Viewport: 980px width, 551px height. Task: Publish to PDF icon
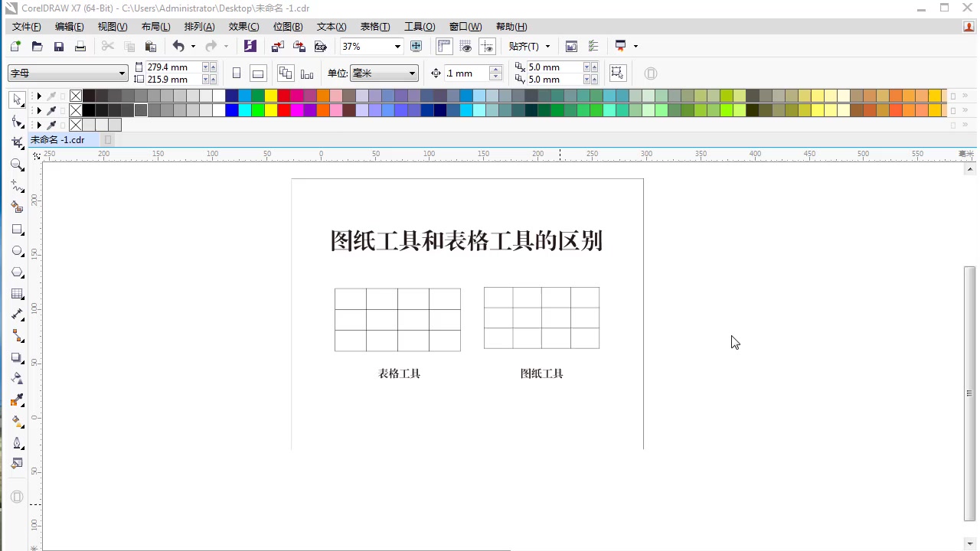click(321, 47)
